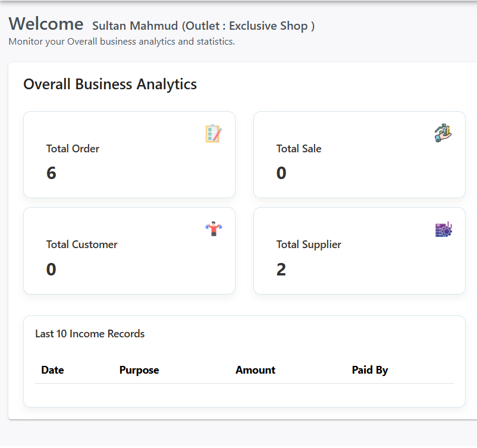Sort income records by Date column

(x=52, y=370)
